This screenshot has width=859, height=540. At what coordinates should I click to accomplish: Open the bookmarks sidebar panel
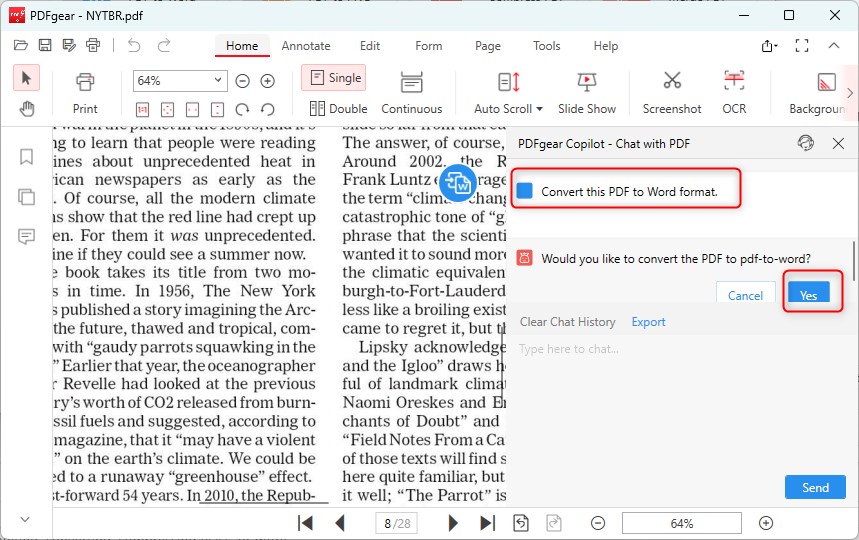26,157
